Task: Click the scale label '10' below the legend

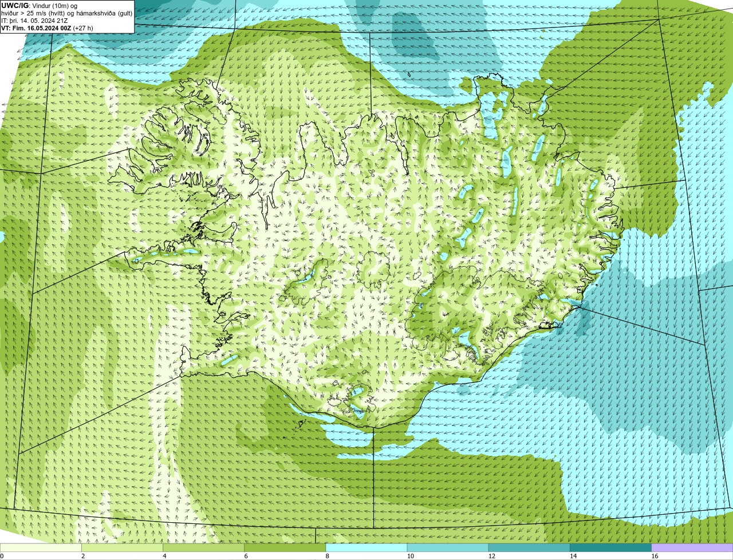Action: point(411,556)
